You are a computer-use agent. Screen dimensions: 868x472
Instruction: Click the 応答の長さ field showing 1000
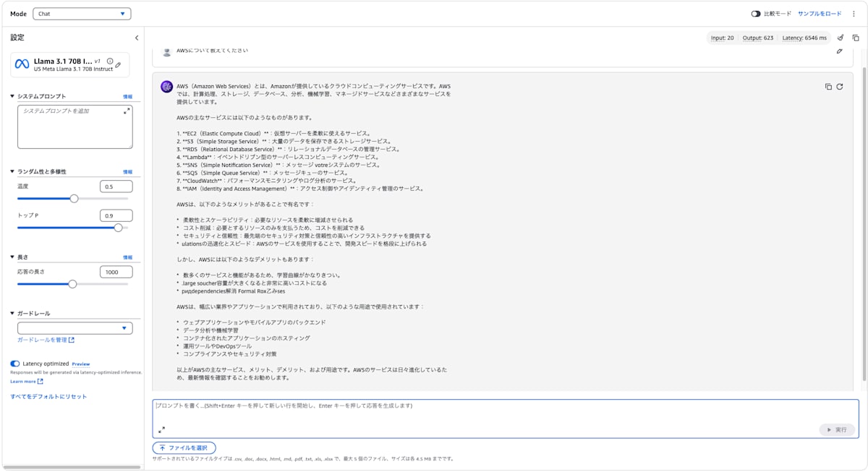[116, 272]
